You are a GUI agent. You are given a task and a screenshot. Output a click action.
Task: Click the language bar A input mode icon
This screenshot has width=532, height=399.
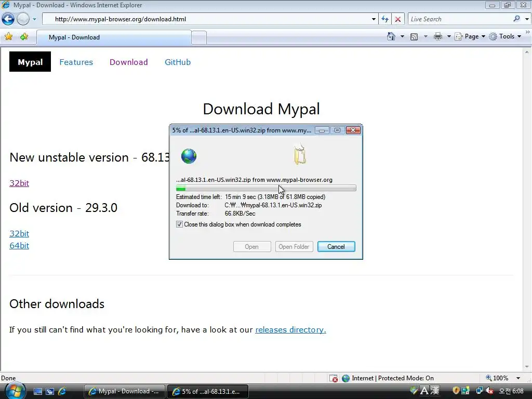coord(424,391)
